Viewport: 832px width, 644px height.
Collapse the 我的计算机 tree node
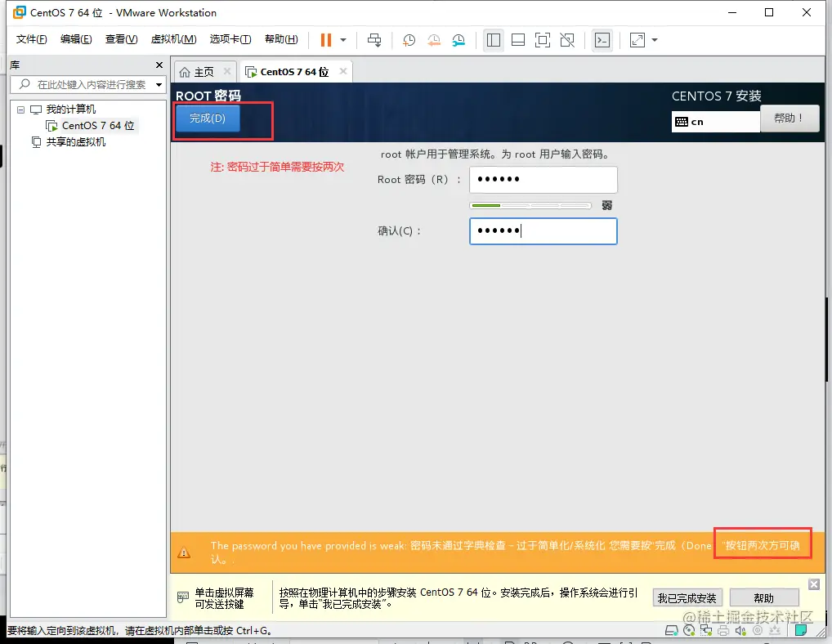(20, 110)
